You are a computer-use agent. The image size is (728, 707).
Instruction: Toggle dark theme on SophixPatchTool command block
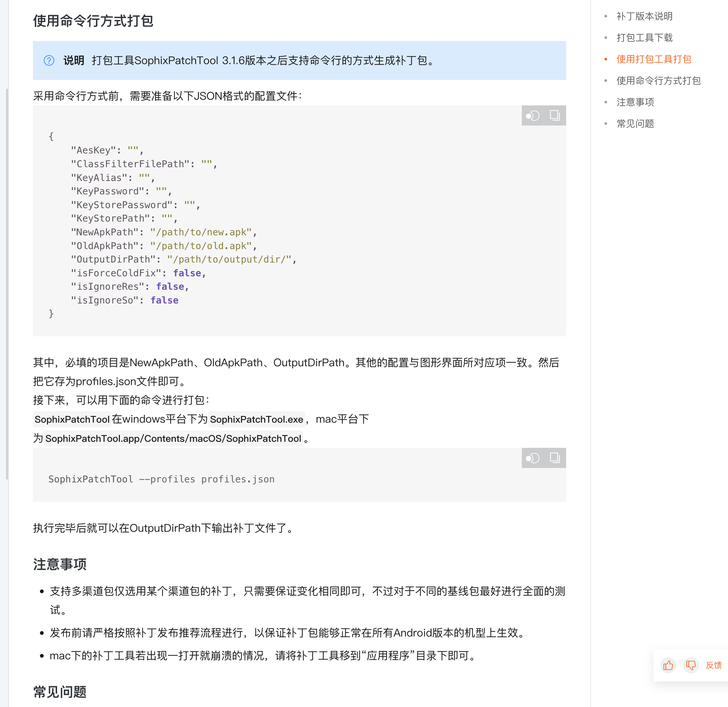click(532, 458)
